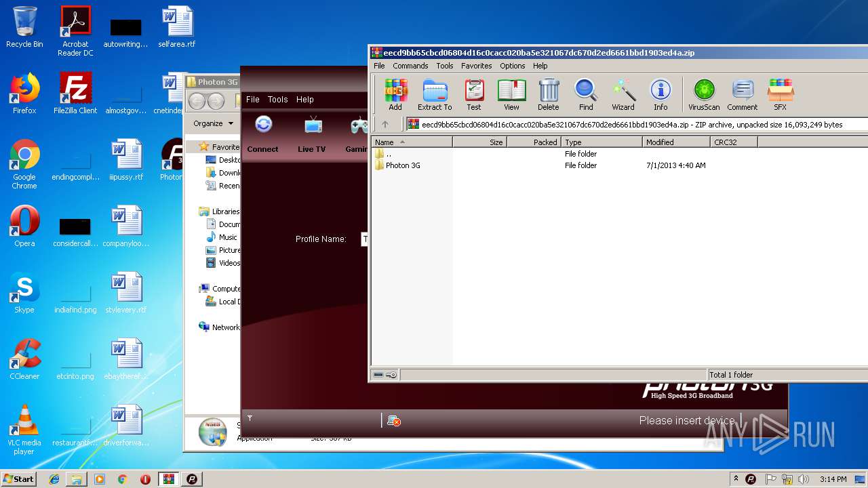Select the Acrobat Reader DC desktop icon
This screenshot has height=488, width=868.
coord(75,31)
